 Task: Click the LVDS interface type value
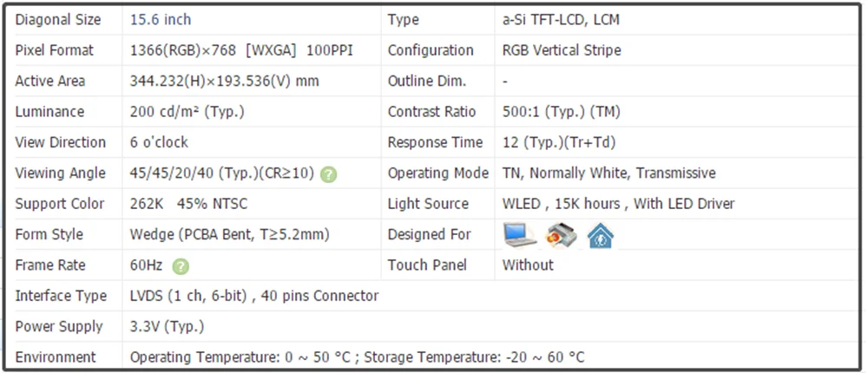point(254,296)
